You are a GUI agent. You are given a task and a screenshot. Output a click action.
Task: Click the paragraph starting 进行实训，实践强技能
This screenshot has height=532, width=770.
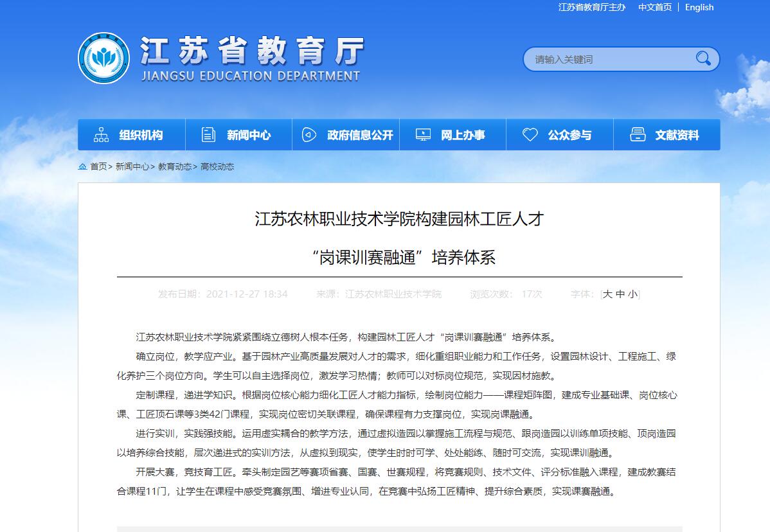click(397, 443)
